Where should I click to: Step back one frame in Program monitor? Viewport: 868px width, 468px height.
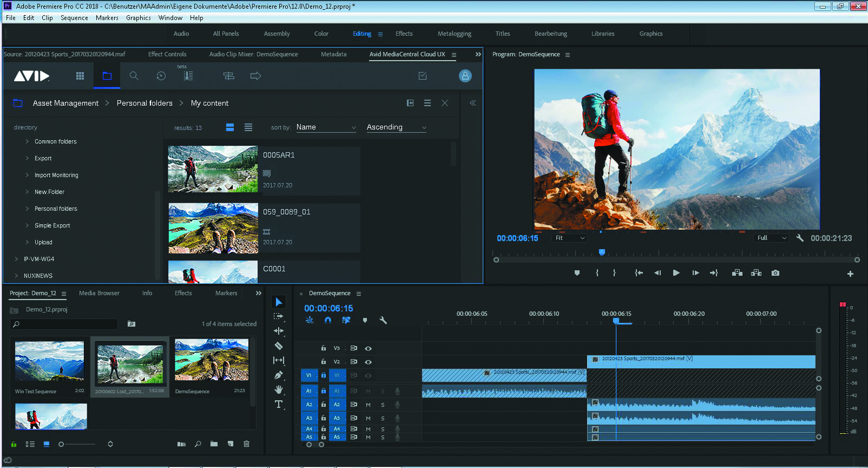(x=657, y=273)
